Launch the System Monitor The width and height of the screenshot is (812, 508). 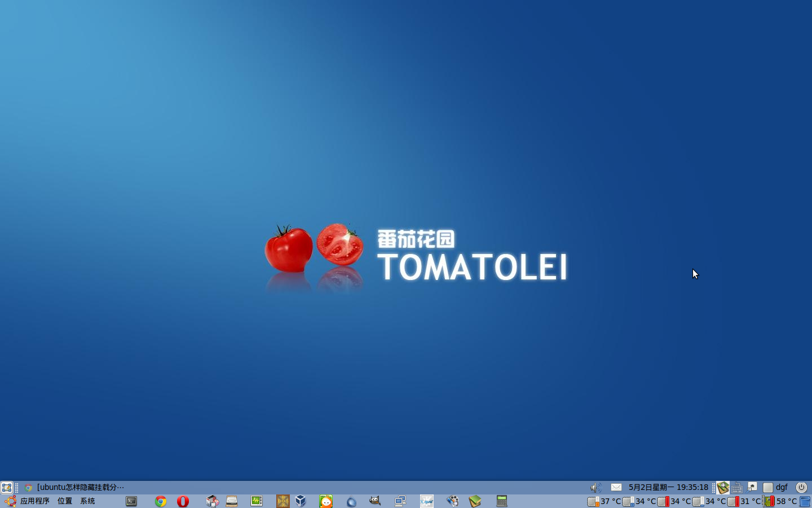tap(257, 501)
